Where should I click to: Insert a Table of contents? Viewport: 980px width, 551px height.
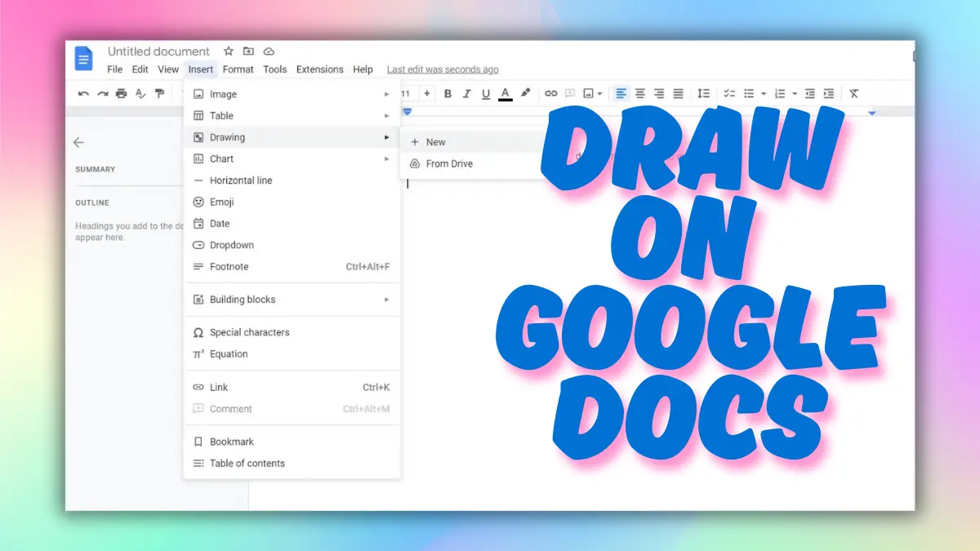pyautogui.click(x=292, y=463)
